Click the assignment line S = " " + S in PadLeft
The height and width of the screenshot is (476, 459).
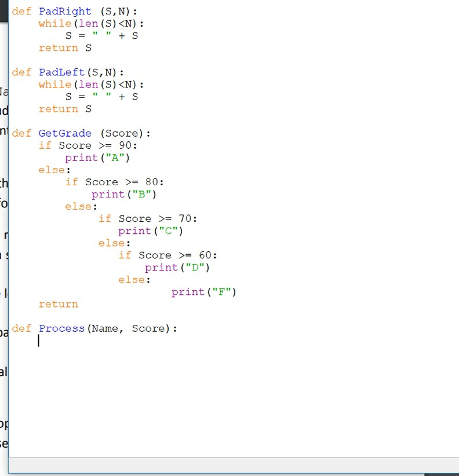click(102, 97)
